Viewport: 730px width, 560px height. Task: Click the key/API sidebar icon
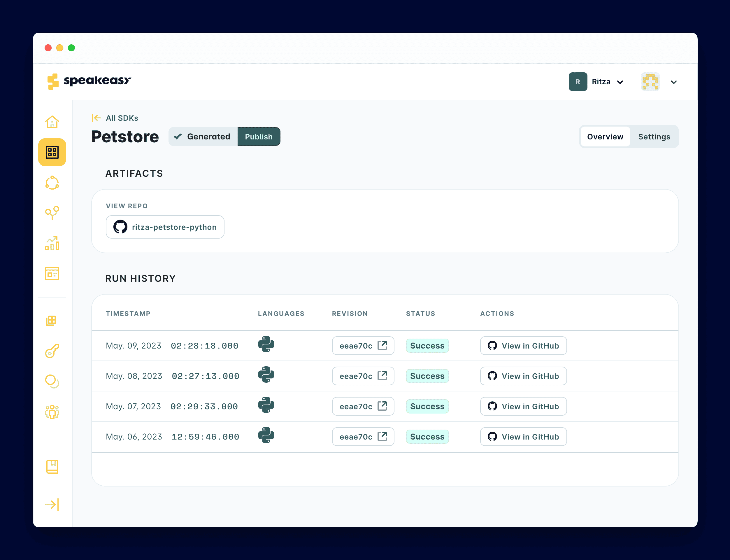click(x=52, y=352)
